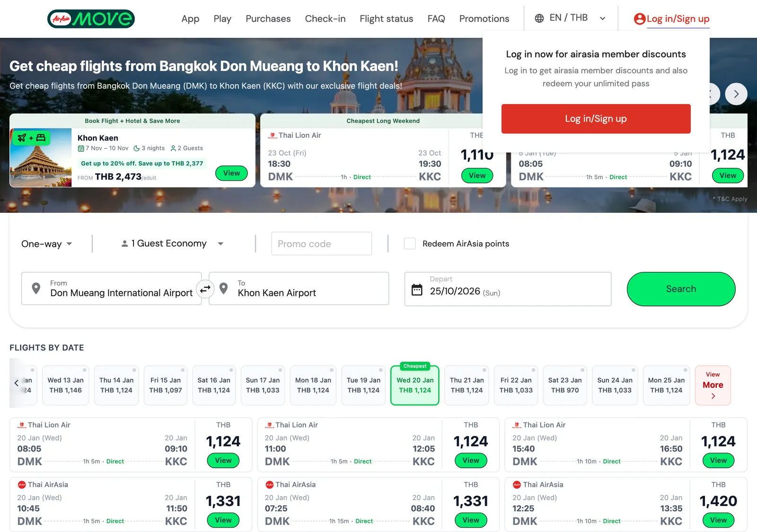757x532 pixels.
Task: View the Khon Kaen flight and hotel deal
Action: point(232,173)
